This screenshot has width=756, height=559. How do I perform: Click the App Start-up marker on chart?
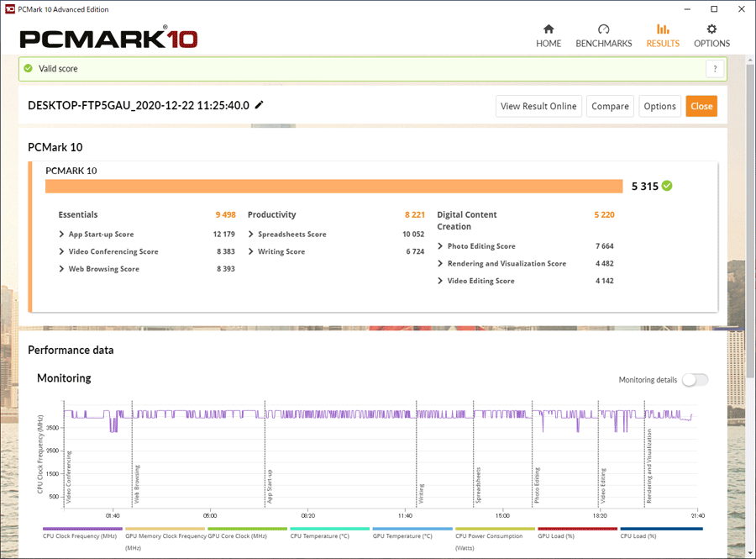[x=270, y=486]
